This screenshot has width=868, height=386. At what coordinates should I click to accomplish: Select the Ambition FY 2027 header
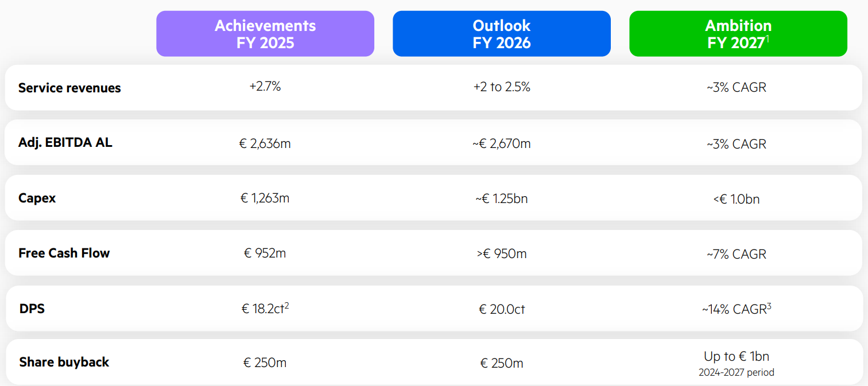coord(738,34)
